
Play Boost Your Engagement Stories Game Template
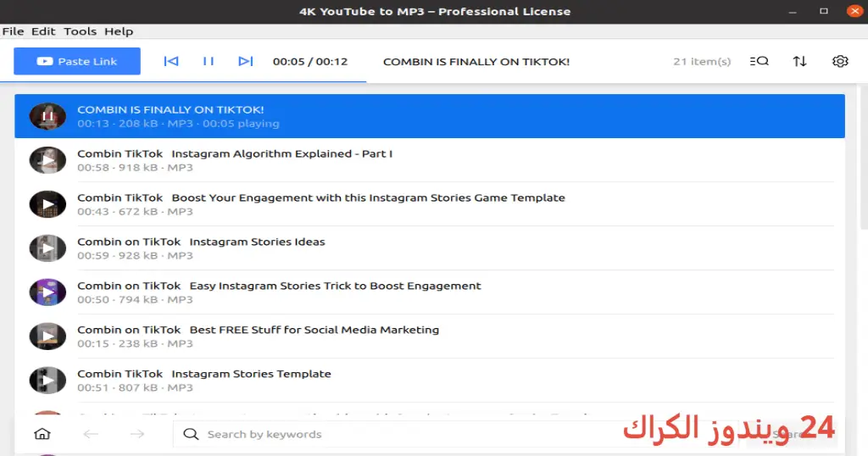coord(47,204)
